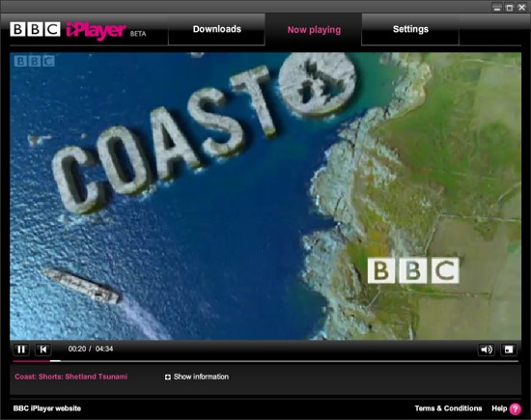Click the Show information label

(x=201, y=377)
